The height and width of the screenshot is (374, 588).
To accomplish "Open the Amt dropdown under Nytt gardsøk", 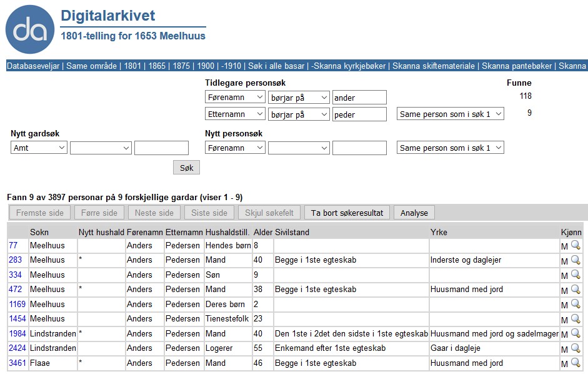I will 39,148.
